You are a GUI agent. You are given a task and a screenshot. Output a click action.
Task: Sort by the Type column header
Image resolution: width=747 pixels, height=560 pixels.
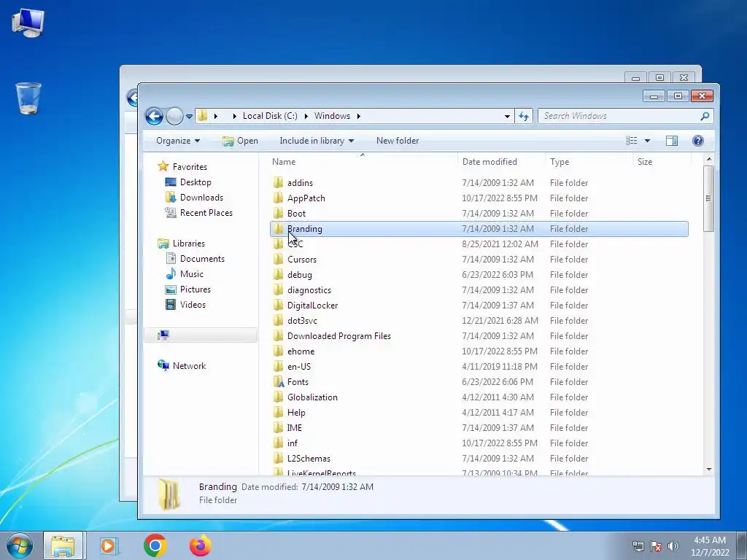click(x=560, y=161)
